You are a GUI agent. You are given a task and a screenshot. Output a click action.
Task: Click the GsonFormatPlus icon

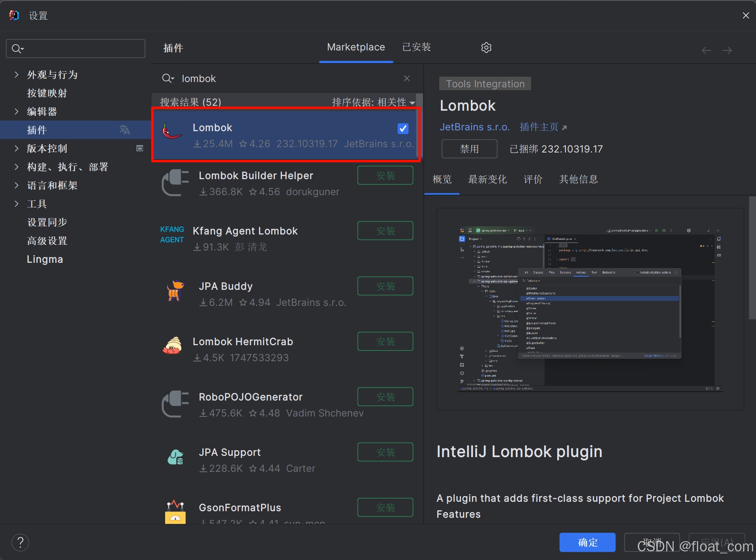[175, 512]
